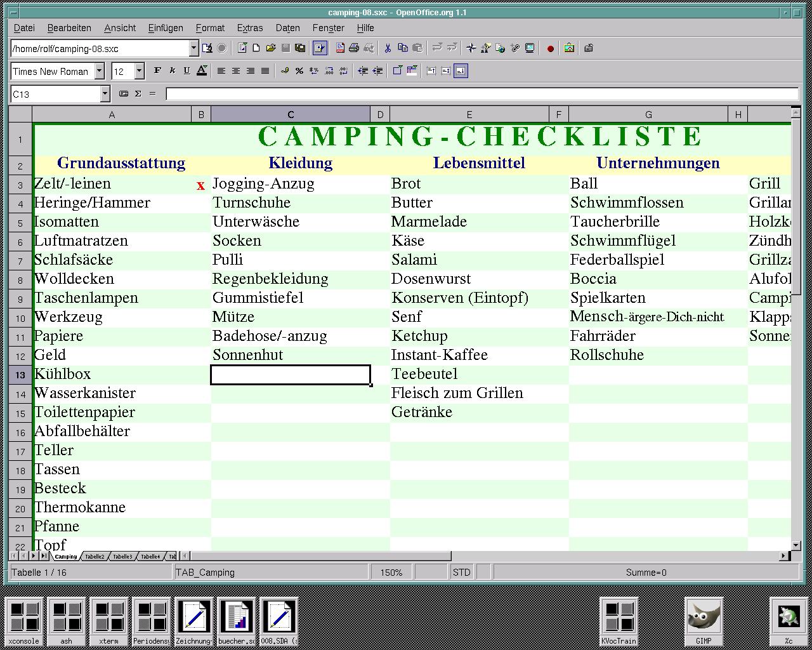Open the font name dropdown
The width and height of the screenshot is (812, 650).
[100, 71]
